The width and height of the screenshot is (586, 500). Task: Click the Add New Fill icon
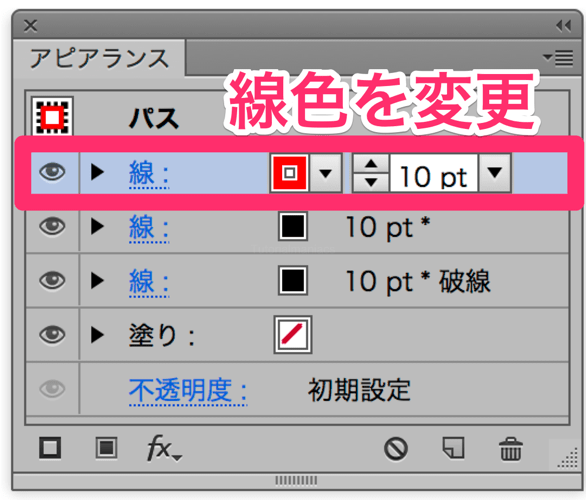107,448
